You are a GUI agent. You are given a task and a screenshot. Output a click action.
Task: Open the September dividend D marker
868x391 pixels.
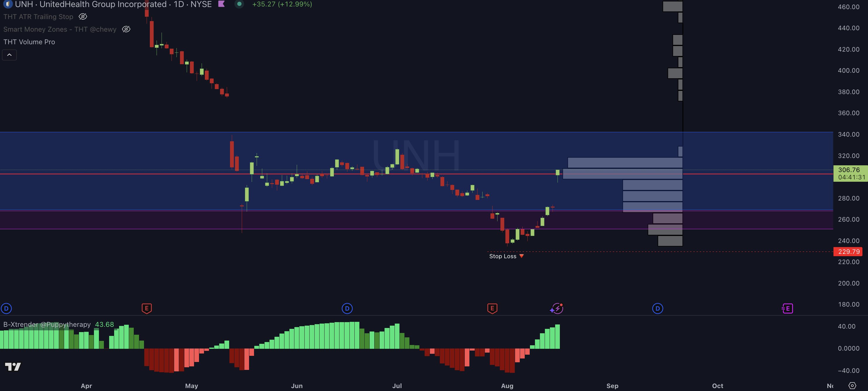pyautogui.click(x=658, y=308)
